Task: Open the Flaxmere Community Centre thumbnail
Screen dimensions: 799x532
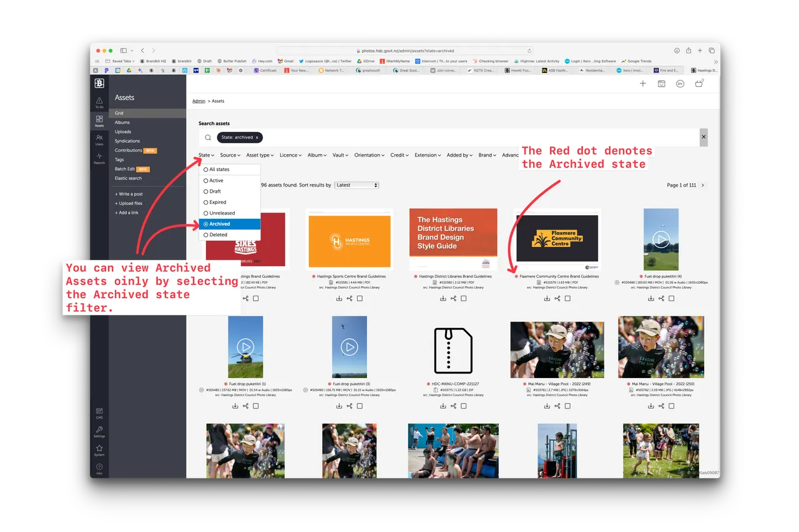Action: [x=557, y=239]
